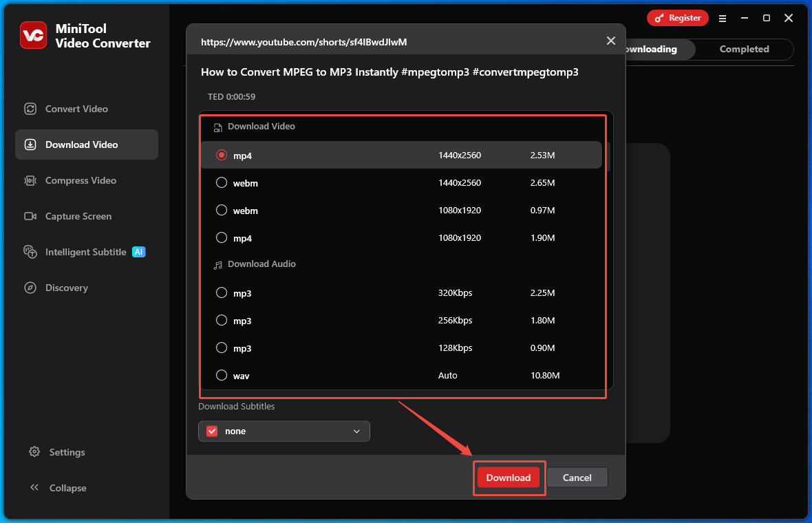812x523 pixels.
Task: Click the Capture Screen camera icon
Action: pyautogui.click(x=30, y=216)
